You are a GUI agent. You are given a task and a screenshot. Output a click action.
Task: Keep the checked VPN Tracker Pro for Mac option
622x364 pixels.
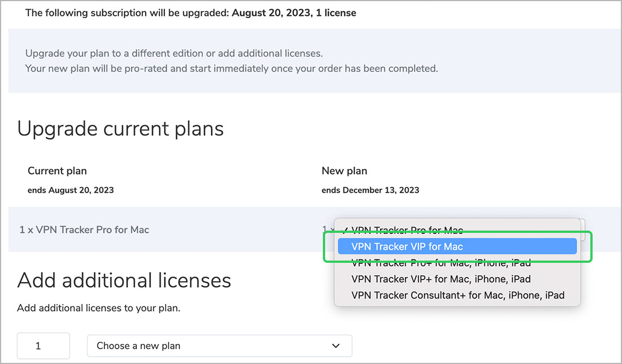point(407,230)
